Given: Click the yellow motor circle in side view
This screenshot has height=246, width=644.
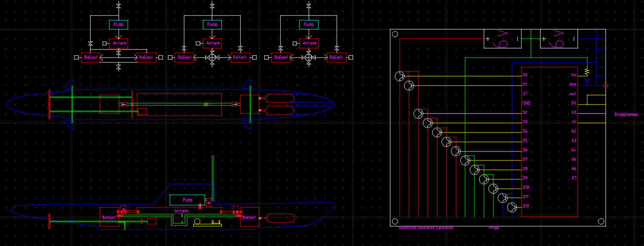Looking at the screenshot, I should click(x=197, y=222).
